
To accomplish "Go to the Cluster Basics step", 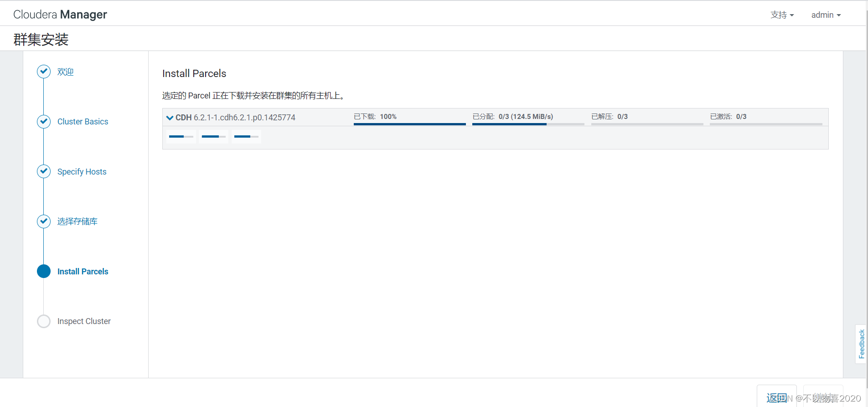I will pyautogui.click(x=83, y=122).
